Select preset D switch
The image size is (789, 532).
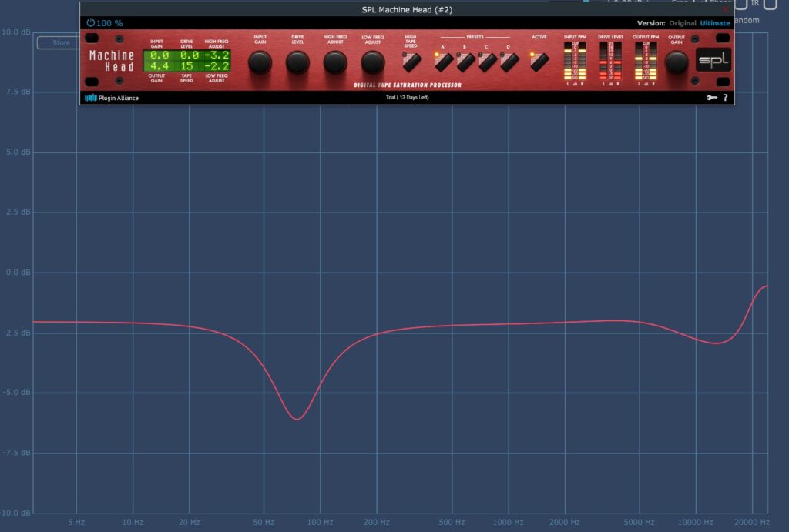[x=509, y=62]
